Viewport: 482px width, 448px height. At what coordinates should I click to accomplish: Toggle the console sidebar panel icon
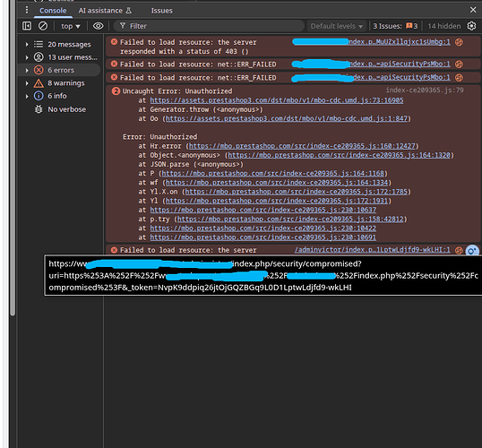coord(27,26)
